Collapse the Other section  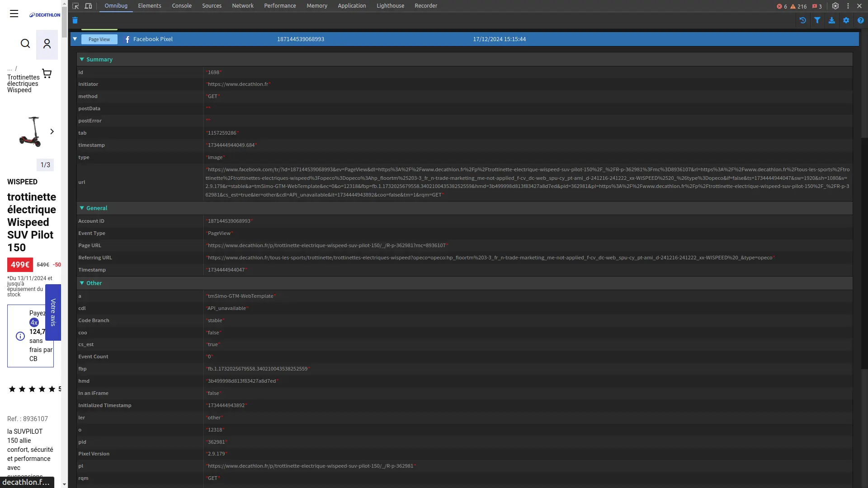[x=82, y=283]
